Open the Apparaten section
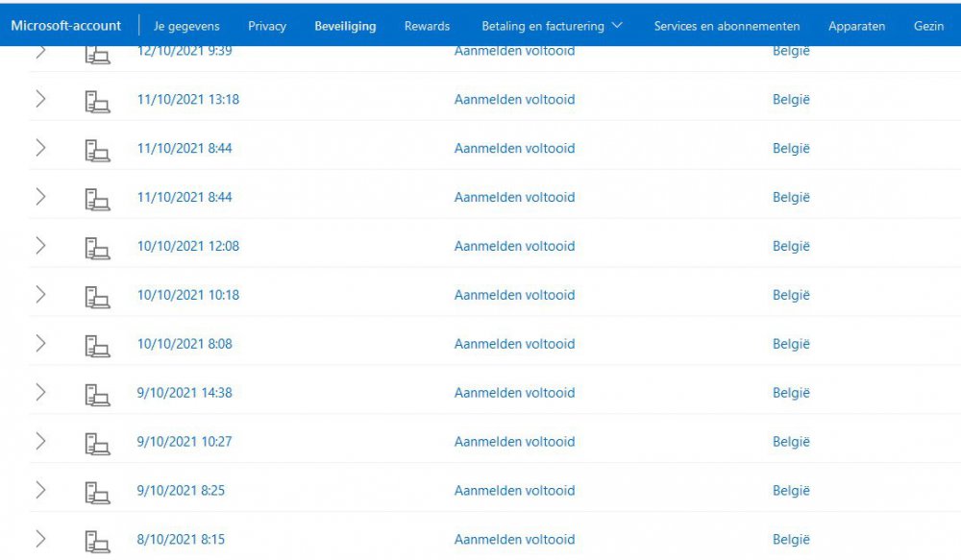This screenshot has width=961, height=560. [x=856, y=26]
